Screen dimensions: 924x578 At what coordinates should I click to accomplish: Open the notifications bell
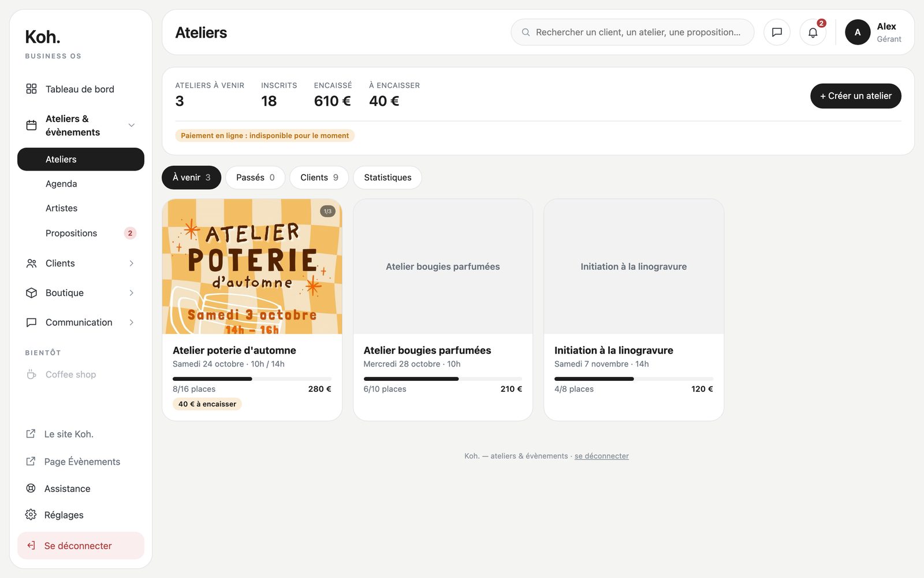pos(813,32)
